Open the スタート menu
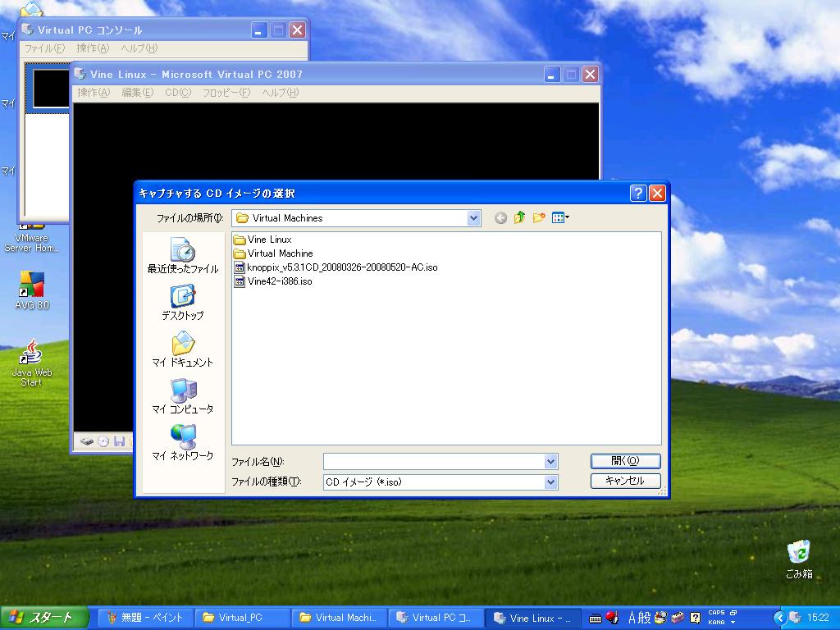The height and width of the screenshot is (630, 840). (x=43, y=618)
